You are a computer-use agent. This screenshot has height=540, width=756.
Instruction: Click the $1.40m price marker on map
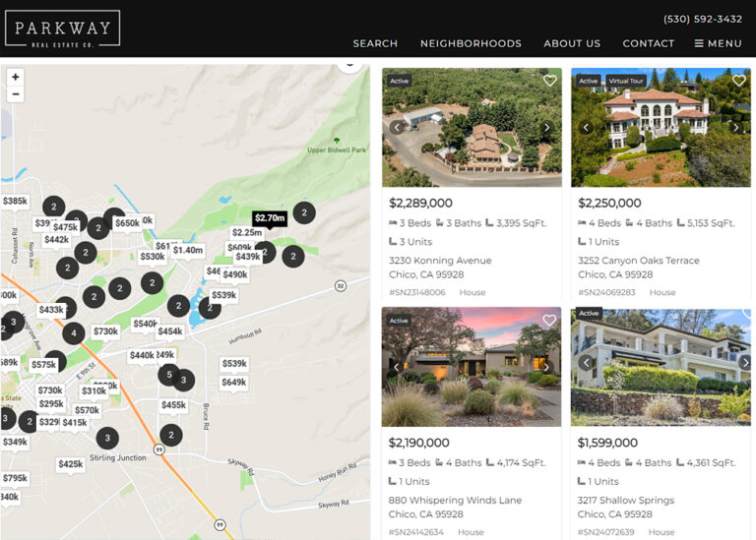point(187,250)
